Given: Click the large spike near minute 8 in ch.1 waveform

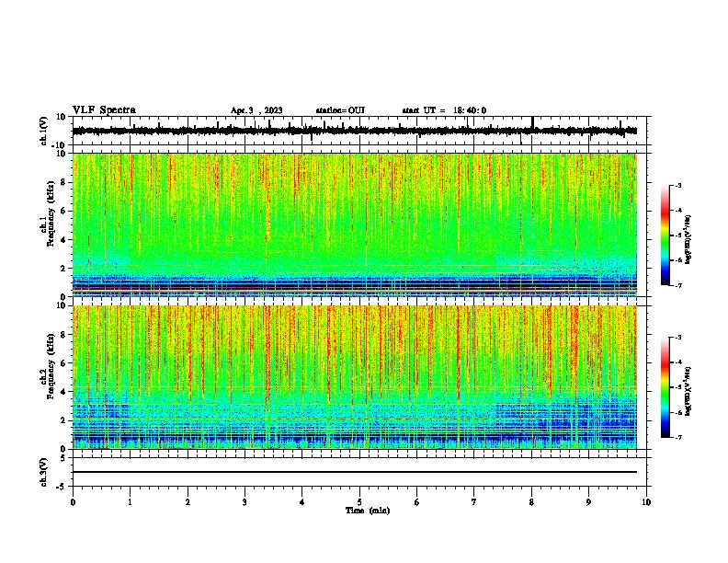Looking at the screenshot, I should pos(532,122).
